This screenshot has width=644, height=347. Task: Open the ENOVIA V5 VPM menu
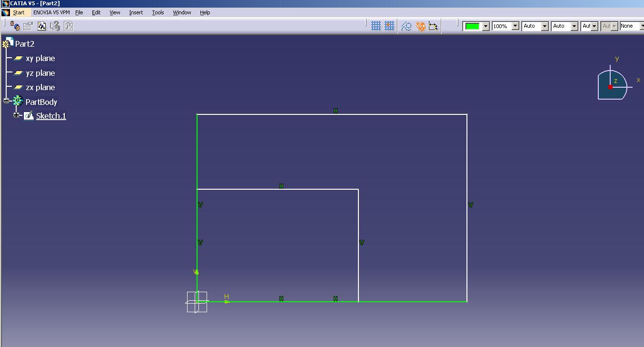tap(51, 12)
